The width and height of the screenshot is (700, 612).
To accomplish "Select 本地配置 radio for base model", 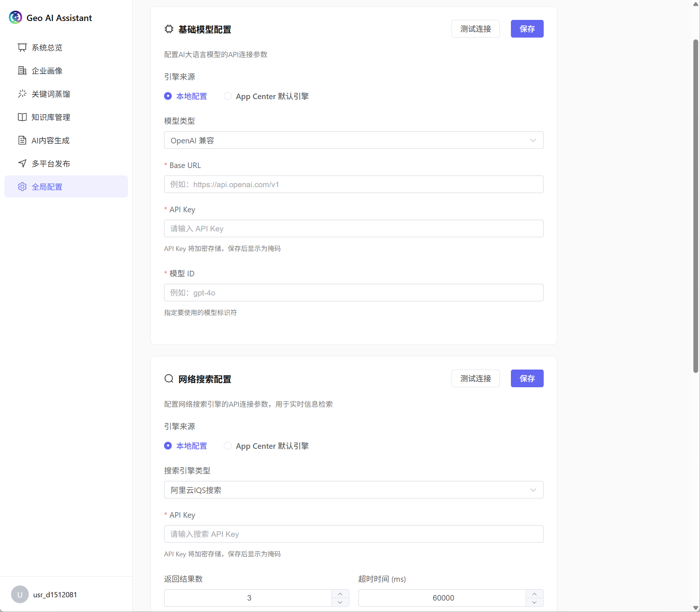I will 168,96.
